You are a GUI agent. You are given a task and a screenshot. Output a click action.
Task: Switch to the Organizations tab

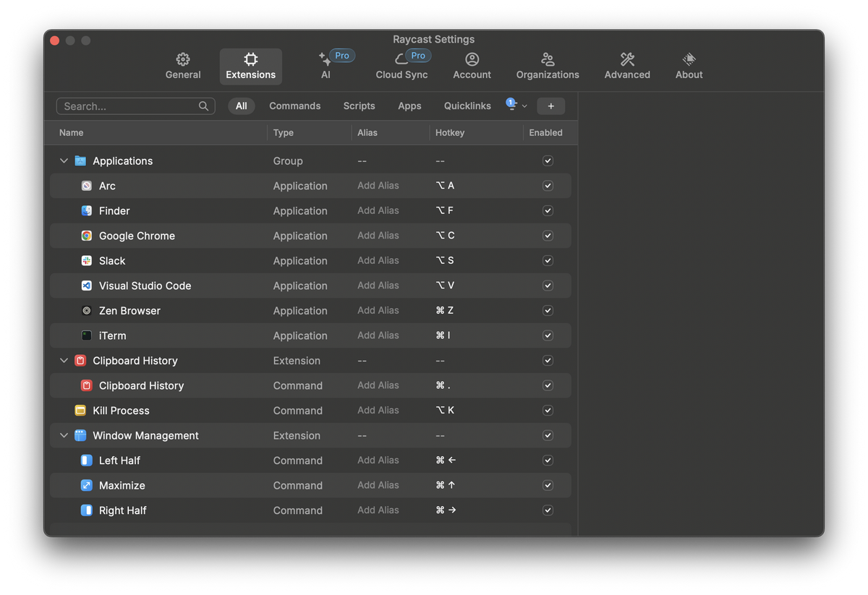point(548,66)
